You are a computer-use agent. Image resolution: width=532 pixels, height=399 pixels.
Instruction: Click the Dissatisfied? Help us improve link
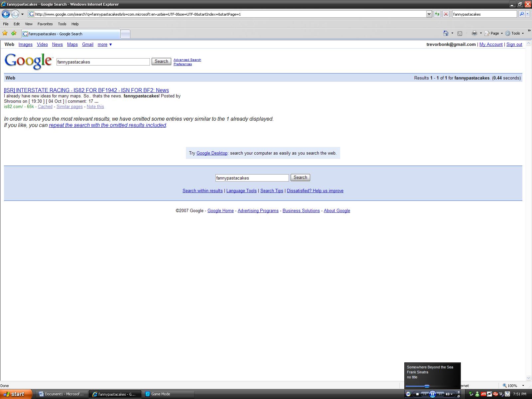click(x=315, y=191)
